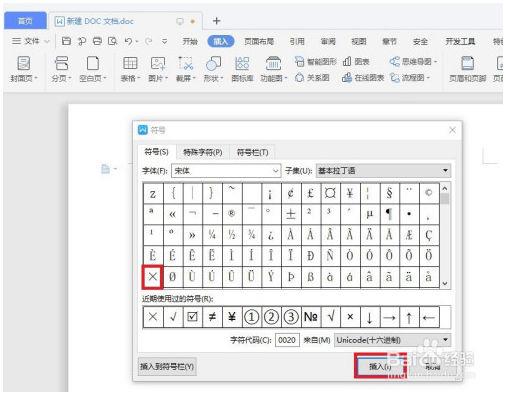The image size is (506, 395).
Task: Click the symbol grid scroll up arrow
Action: pyautogui.click(x=445, y=189)
